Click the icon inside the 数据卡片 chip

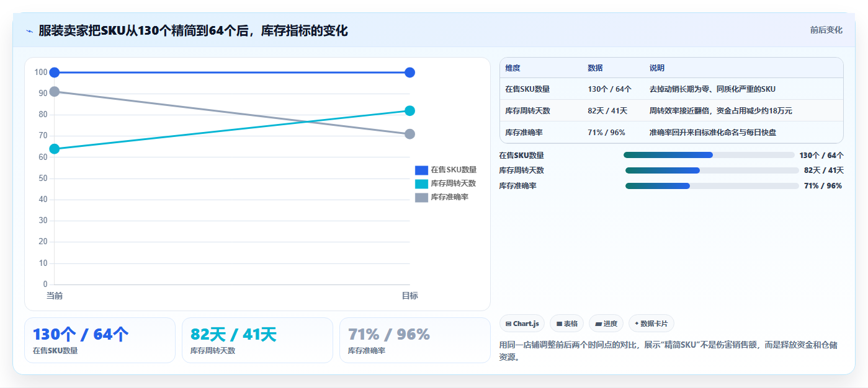pos(637,324)
